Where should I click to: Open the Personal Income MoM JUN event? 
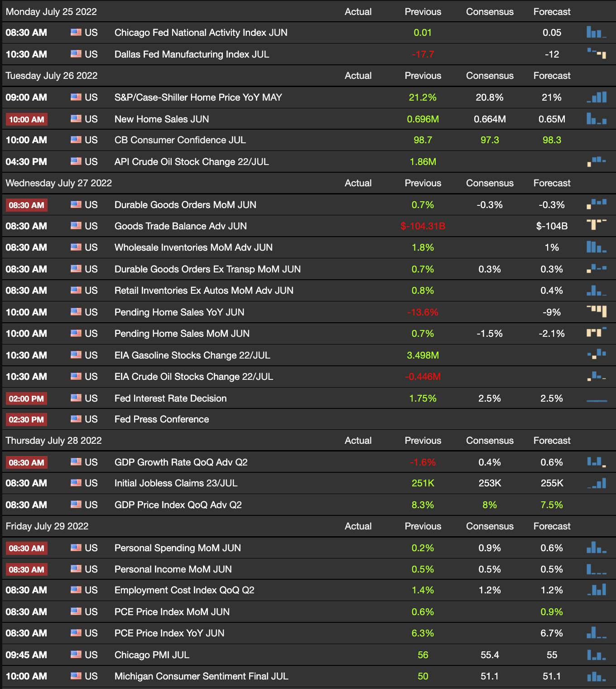[173, 569]
